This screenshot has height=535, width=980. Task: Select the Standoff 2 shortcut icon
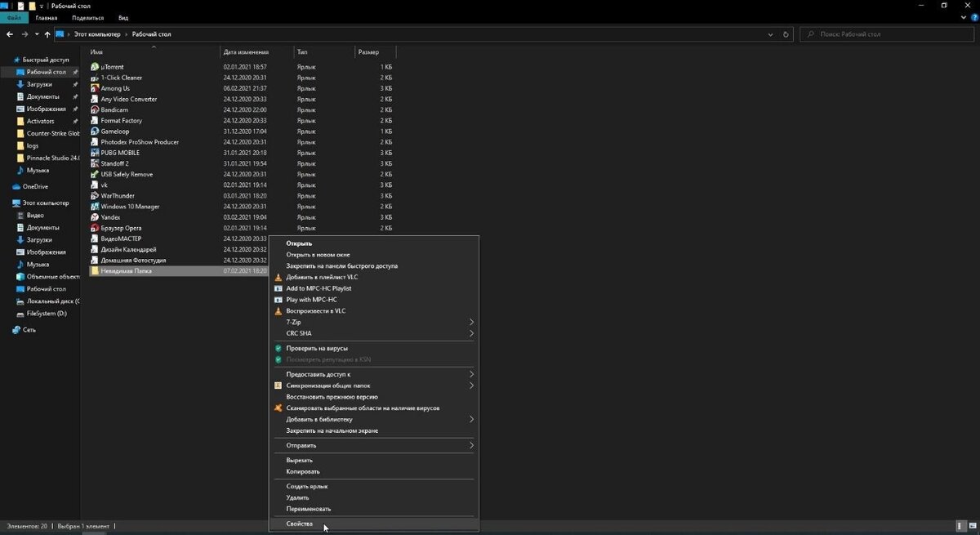coord(95,163)
